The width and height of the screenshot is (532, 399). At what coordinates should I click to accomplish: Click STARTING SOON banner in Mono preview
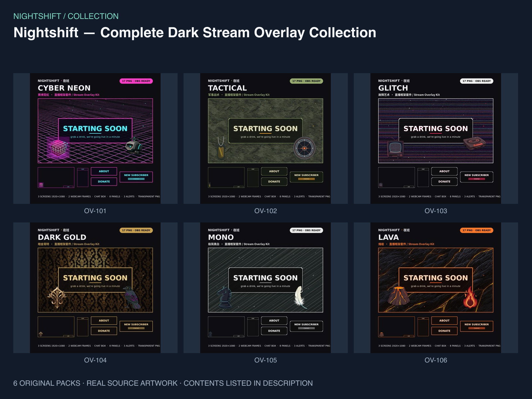coord(265,280)
